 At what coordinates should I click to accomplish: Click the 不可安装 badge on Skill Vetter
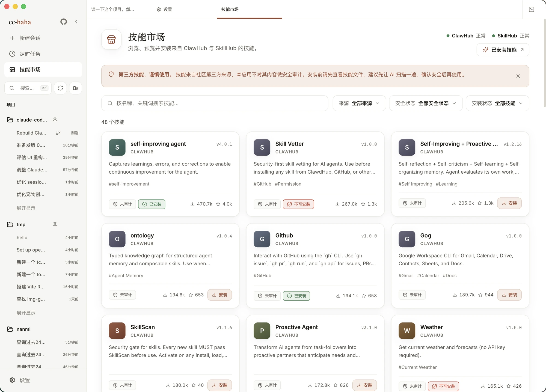tap(298, 204)
